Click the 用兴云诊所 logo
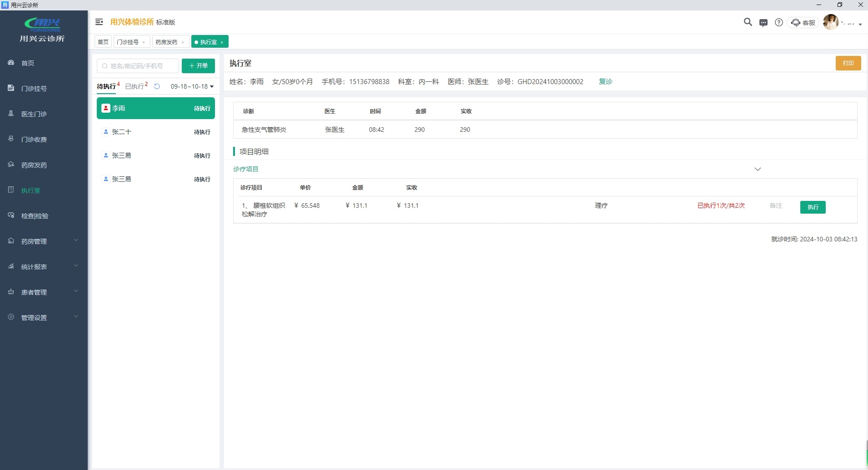Viewport: 868px width, 470px height. coord(43,30)
